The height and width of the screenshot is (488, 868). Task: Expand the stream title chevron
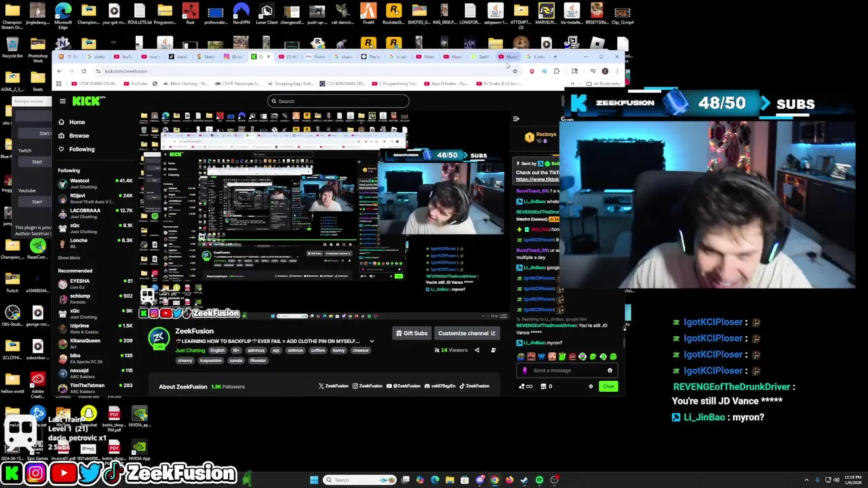tap(372, 341)
